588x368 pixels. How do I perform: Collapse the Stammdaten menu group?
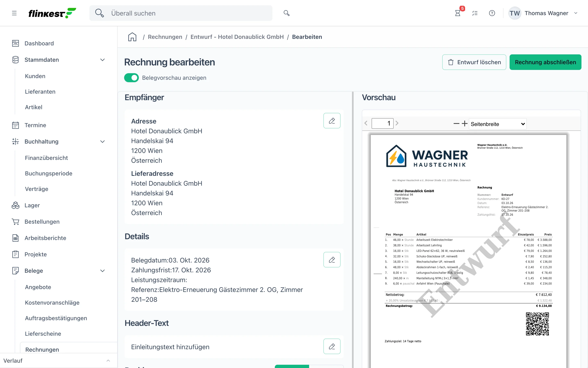[102, 60]
